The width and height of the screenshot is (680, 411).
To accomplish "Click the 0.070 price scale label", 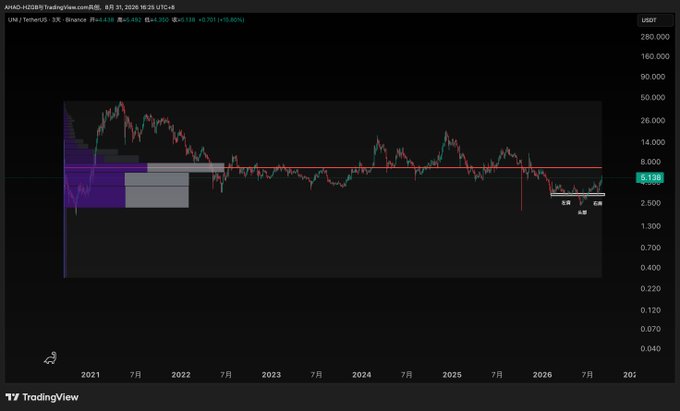I will tap(651, 329).
